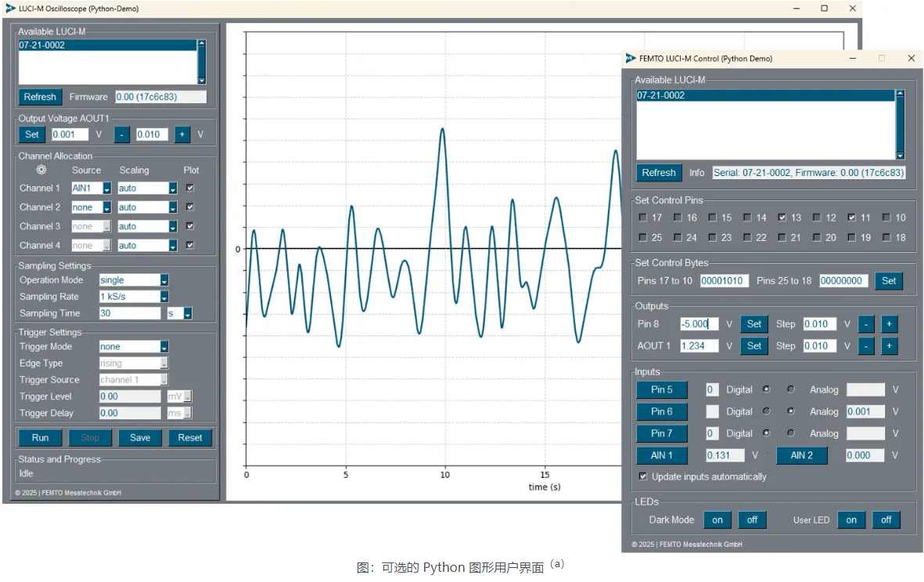Click FEMTO logo in LUCI-M Control title bar
Image resolution: width=924 pixels, height=582 pixels.
[x=631, y=59]
